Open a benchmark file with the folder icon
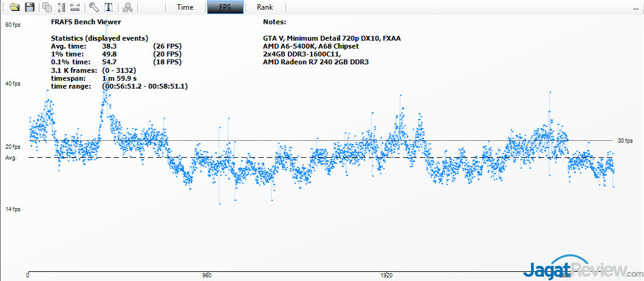The height and width of the screenshot is (281, 644). (x=15, y=7)
